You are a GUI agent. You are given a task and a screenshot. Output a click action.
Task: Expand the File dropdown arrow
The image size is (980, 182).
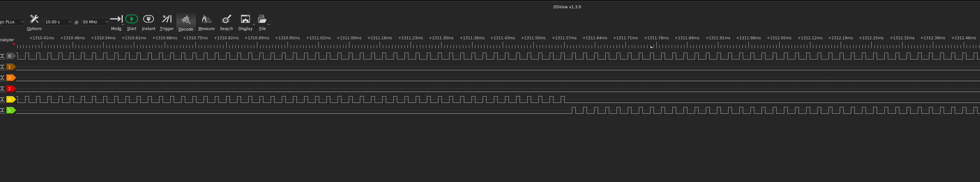pos(268,24)
